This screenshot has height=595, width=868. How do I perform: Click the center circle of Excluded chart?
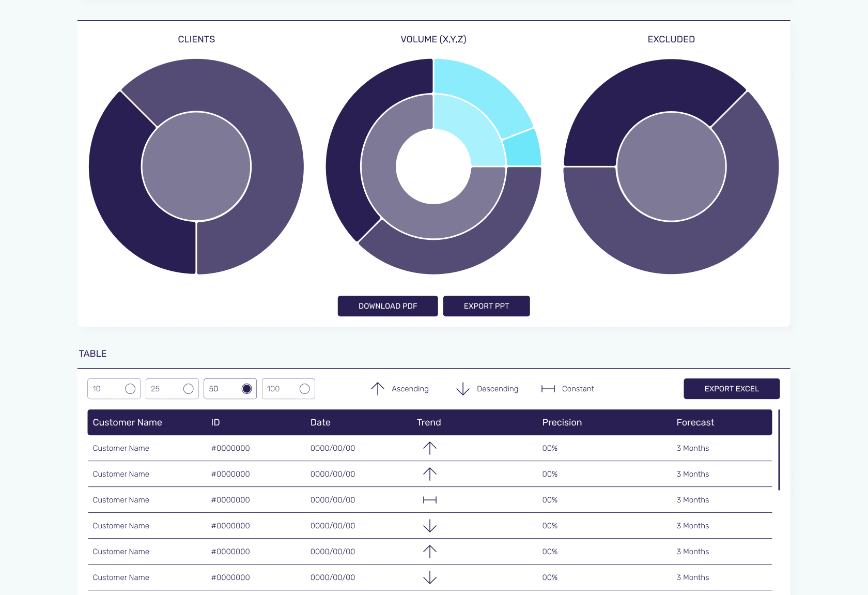click(672, 166)
